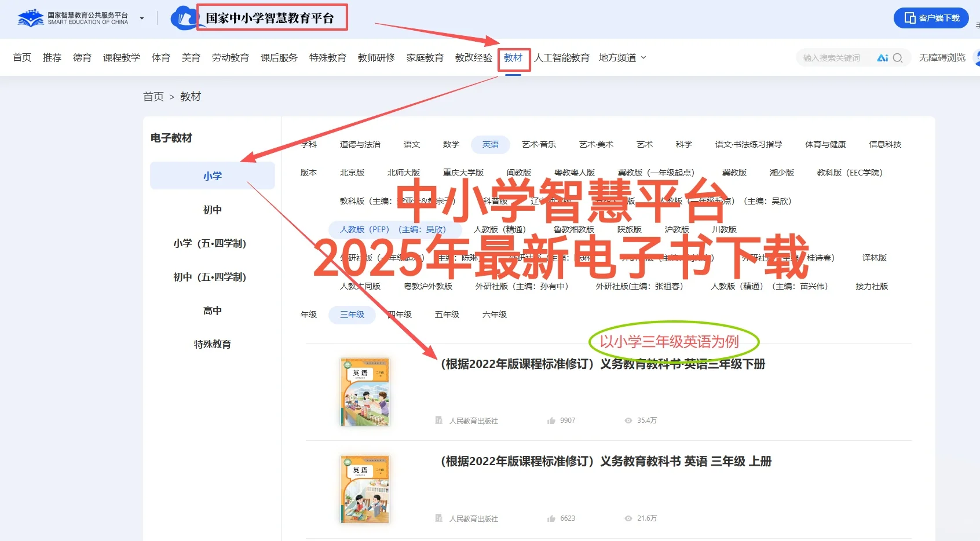Open the 推荐 navigation item
The image size is (980, 541).
[x=52, y=57]
